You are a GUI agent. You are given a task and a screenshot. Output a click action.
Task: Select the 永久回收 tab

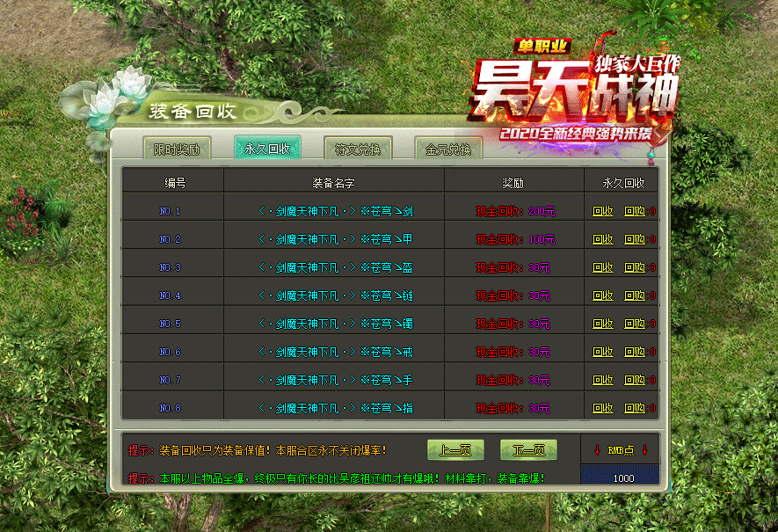pos(267,149)
